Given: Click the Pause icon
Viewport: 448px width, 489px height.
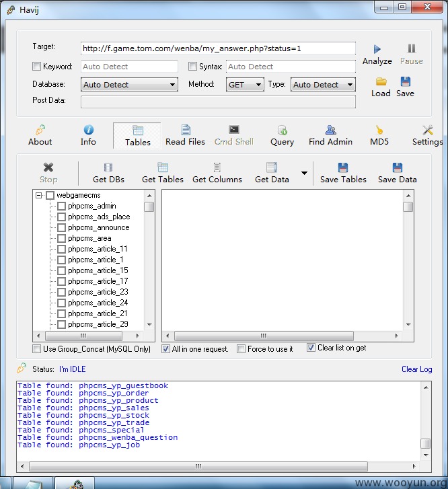Looking at the screenshot, I should pos(412,48).
